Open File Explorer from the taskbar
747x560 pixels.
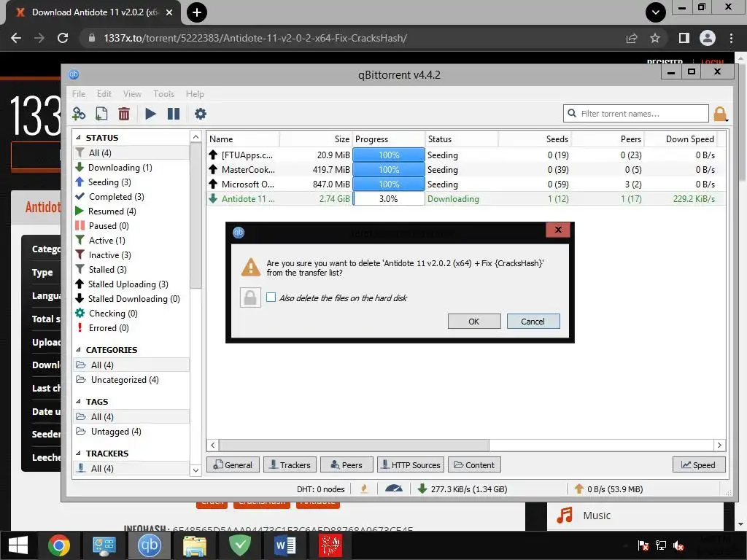coord(194,545)
